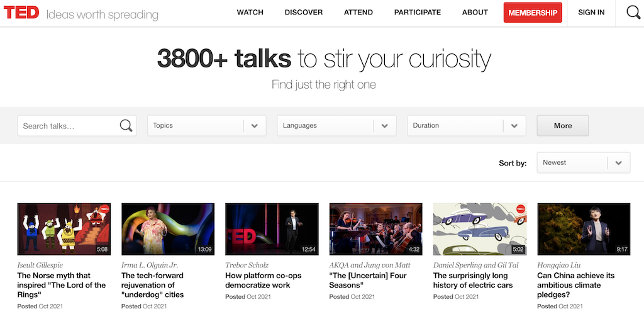Image resolution: width=644 pixels, height=314 pixels.
Task: Click magnifier icon in Search talks box
Action: tap(126, 125)
